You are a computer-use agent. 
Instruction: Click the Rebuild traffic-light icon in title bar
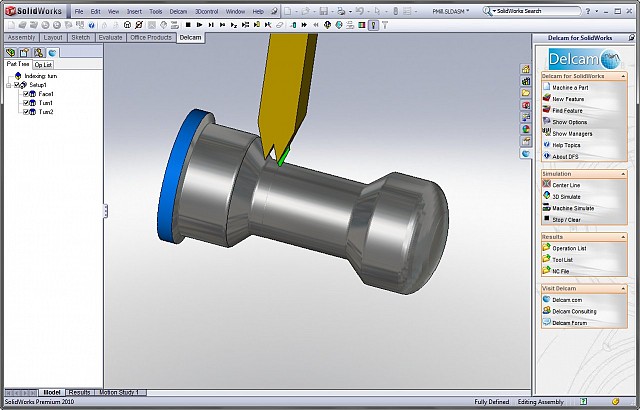(396, 11)
